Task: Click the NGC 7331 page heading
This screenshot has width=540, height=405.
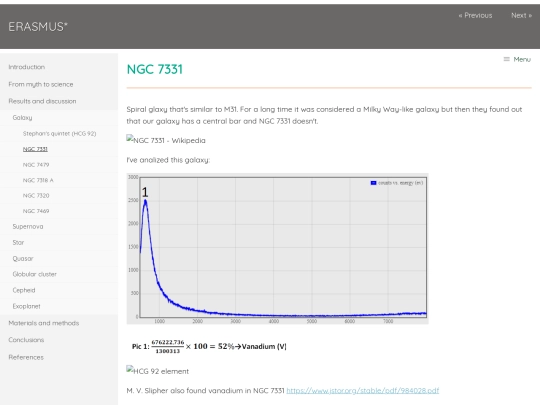Action: point(155,69)
